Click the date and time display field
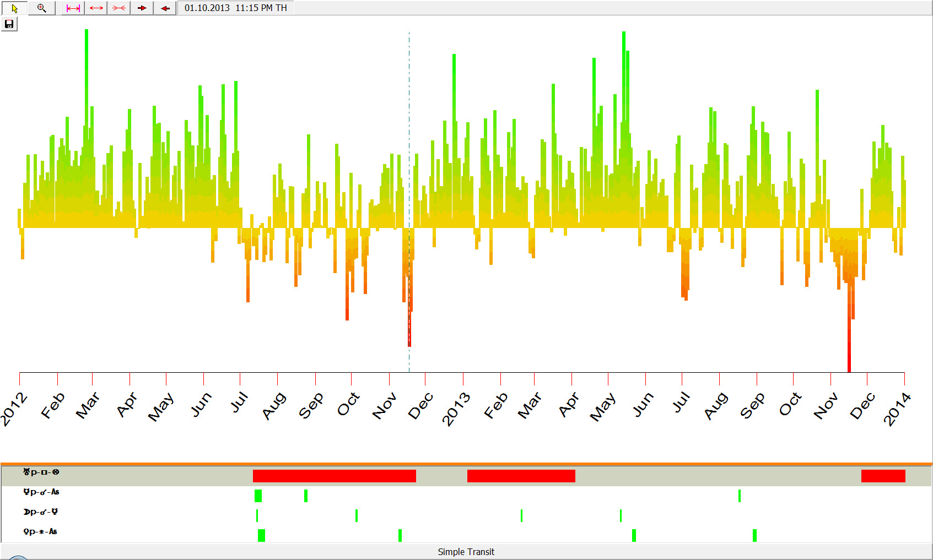933x560 pixels. (x=235, y=8)
